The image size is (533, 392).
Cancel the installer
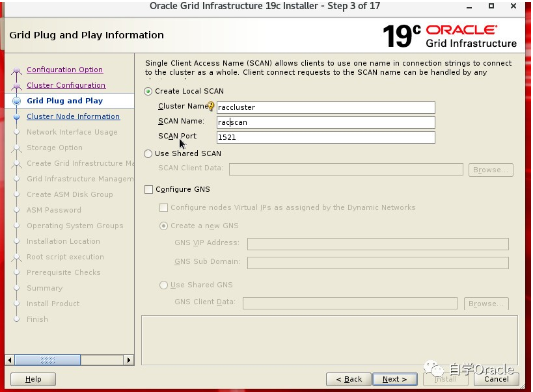[x=497, y=380]
